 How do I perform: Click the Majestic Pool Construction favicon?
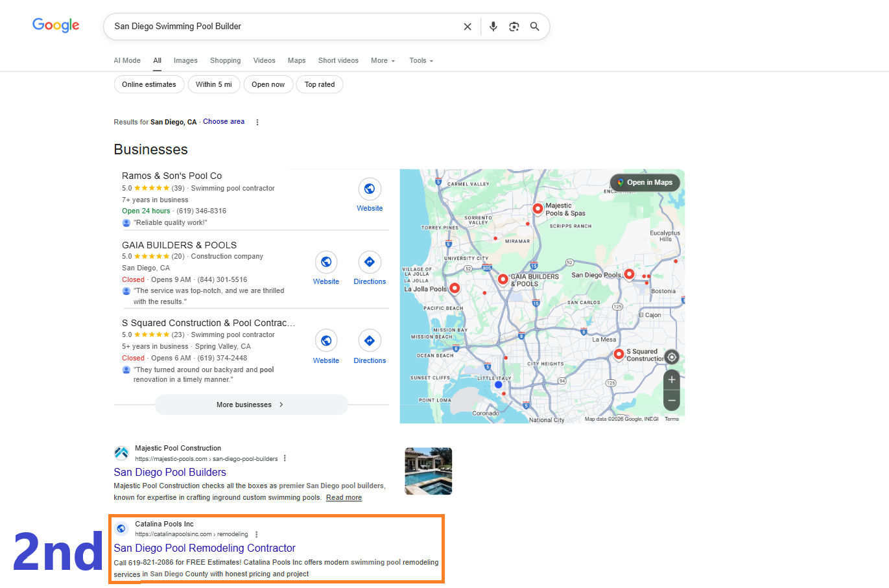pos(121,453)
